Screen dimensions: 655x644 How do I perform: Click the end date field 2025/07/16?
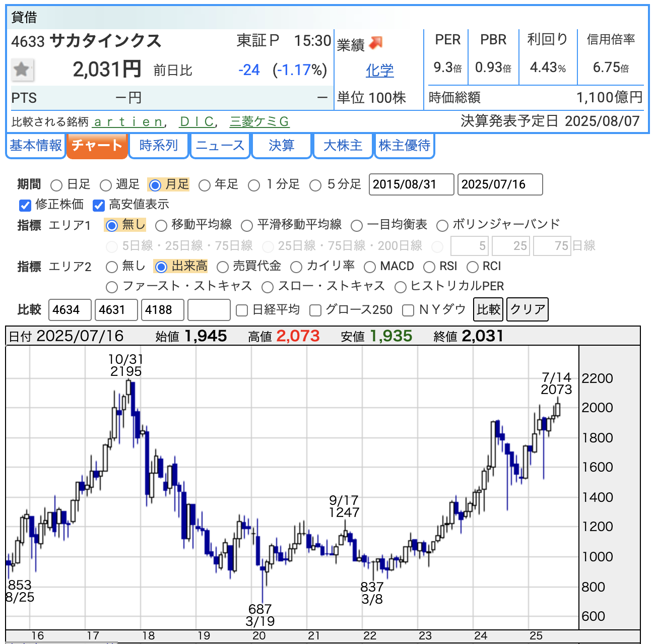coord(500,184)
